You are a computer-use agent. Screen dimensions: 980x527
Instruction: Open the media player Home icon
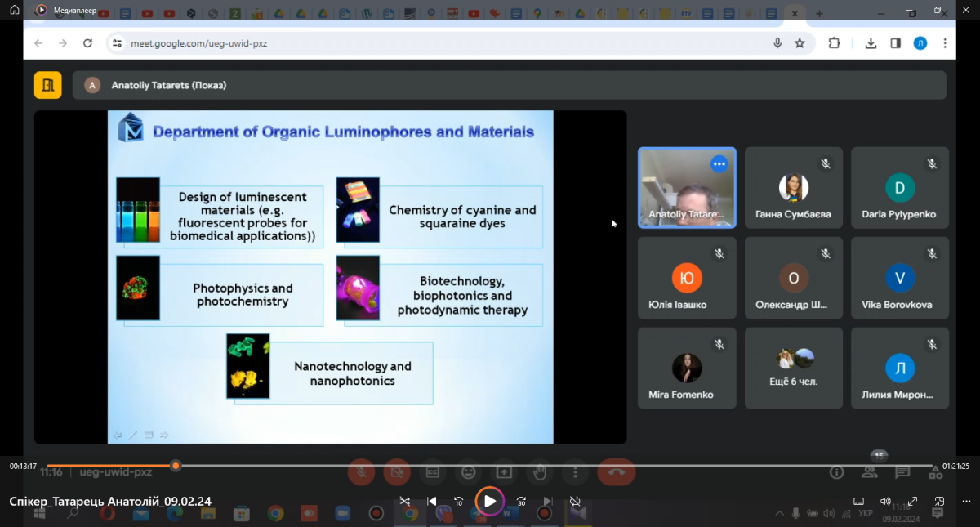coord(14,10)
